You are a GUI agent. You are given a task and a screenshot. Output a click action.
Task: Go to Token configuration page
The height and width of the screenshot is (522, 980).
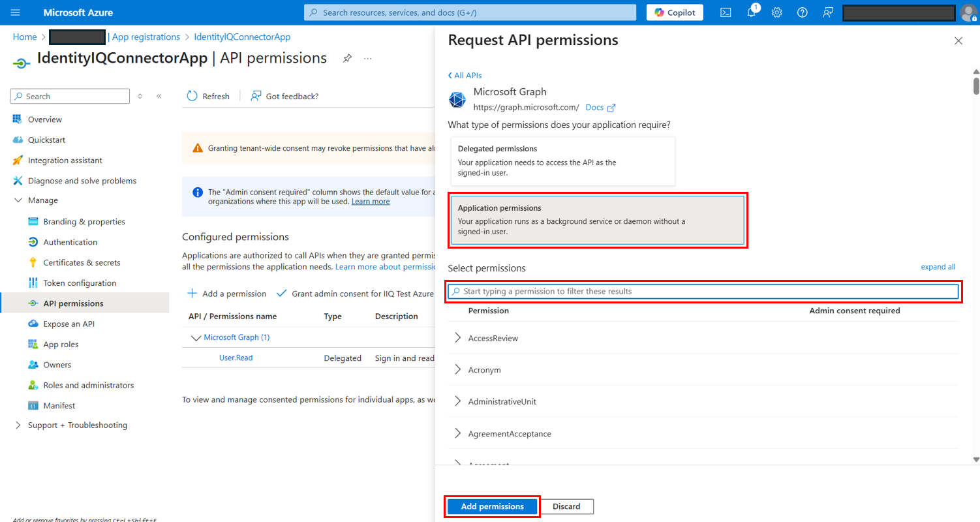point(80,283)
